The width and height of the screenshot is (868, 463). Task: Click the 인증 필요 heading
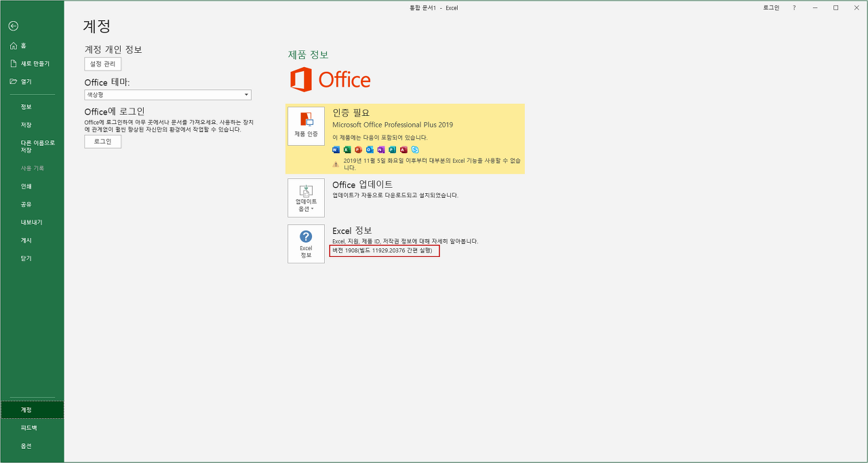click(351, 113)
